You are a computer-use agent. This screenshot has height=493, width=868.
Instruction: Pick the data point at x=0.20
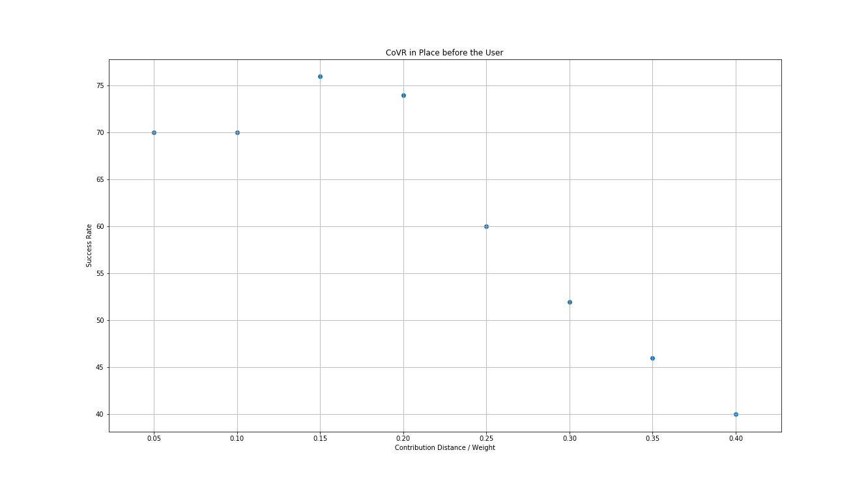click(403, 95)
